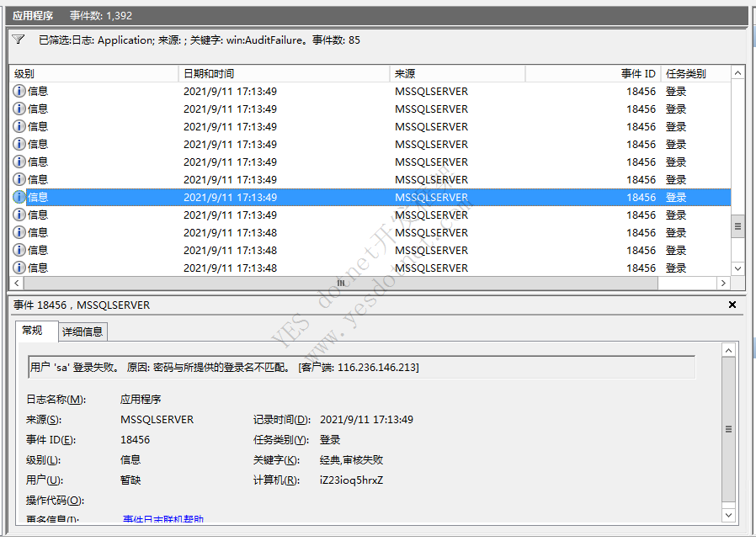Click the funnel filter icon

pos(19,40)
